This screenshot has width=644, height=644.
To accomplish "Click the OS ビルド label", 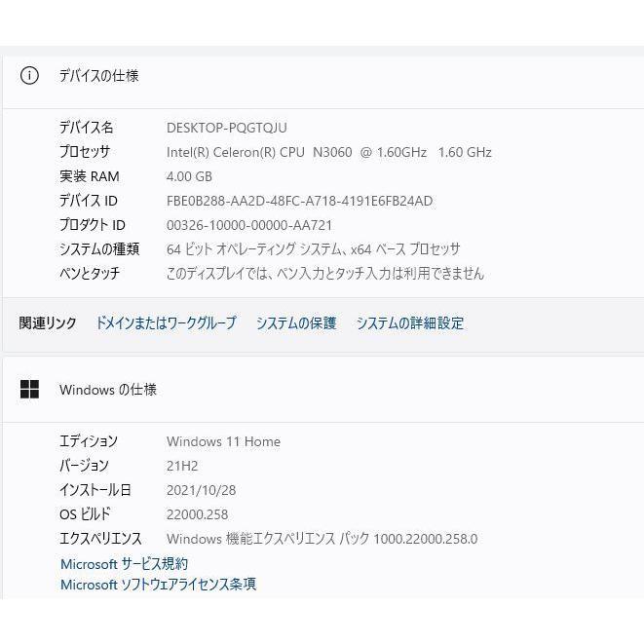I will (86, 513).
